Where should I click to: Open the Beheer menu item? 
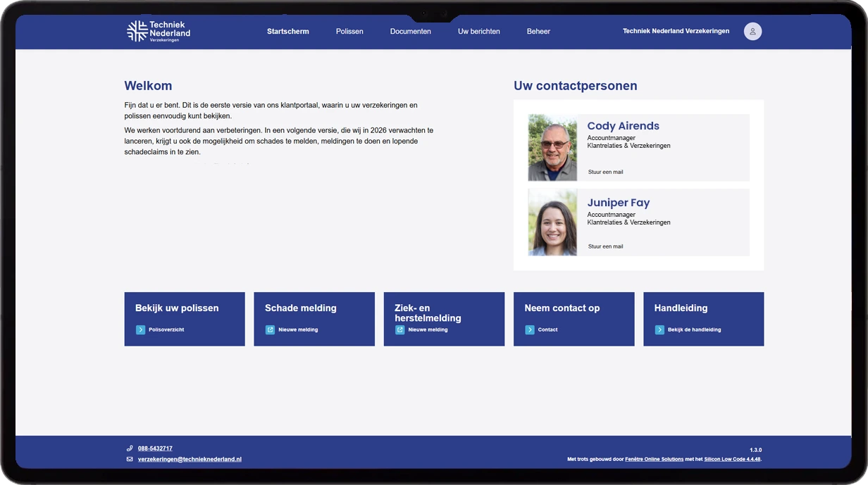(538, 32)
